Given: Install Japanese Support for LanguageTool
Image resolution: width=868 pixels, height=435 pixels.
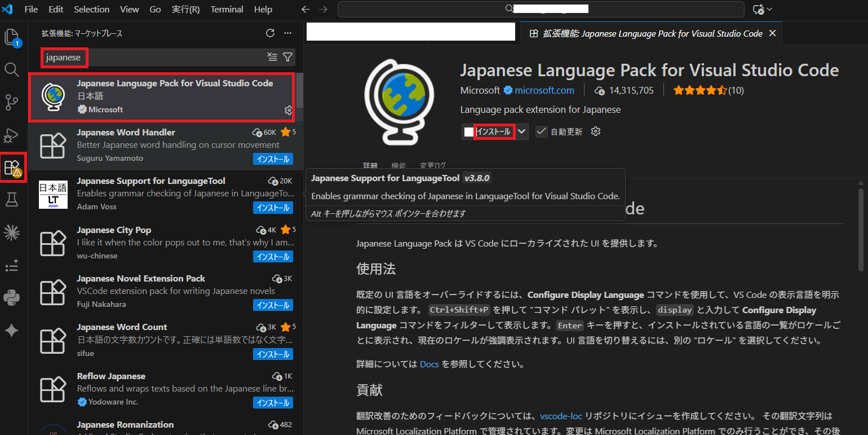Looking at the screenshot, I should coord(273,208).
